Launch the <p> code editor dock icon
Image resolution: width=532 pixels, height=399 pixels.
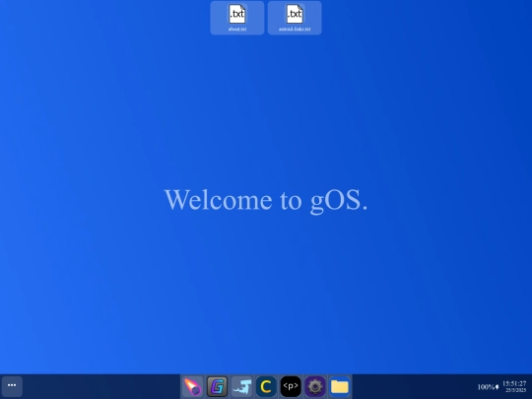point(291,386)
